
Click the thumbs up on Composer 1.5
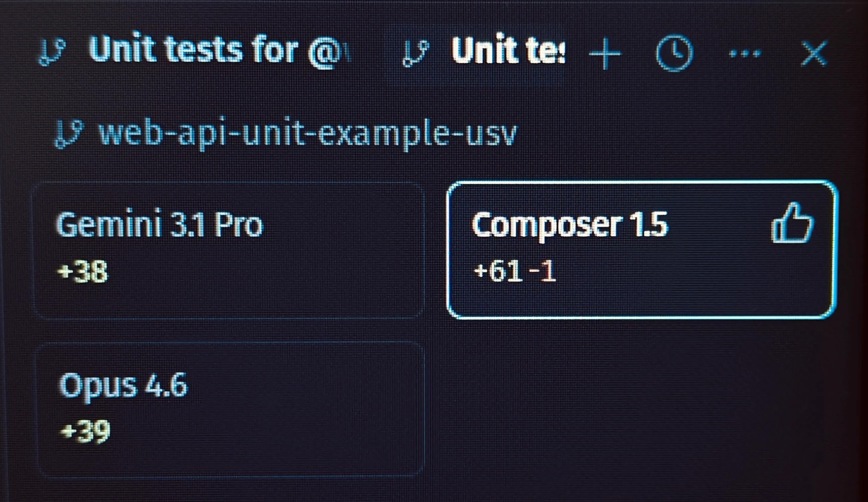[x=792, y=224]
